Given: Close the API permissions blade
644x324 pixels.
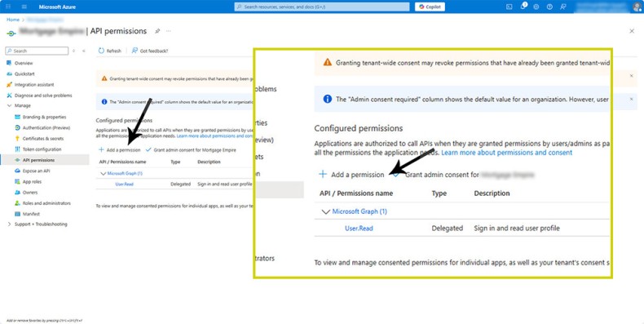Looking at the screenshot, I should point(632,31).
